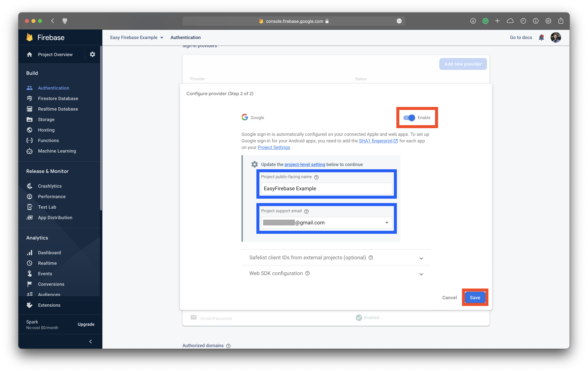The height and width of the screenshot is (373, 588).
Task: Expand Safelist client IDs section
Action: coord(421,258)
